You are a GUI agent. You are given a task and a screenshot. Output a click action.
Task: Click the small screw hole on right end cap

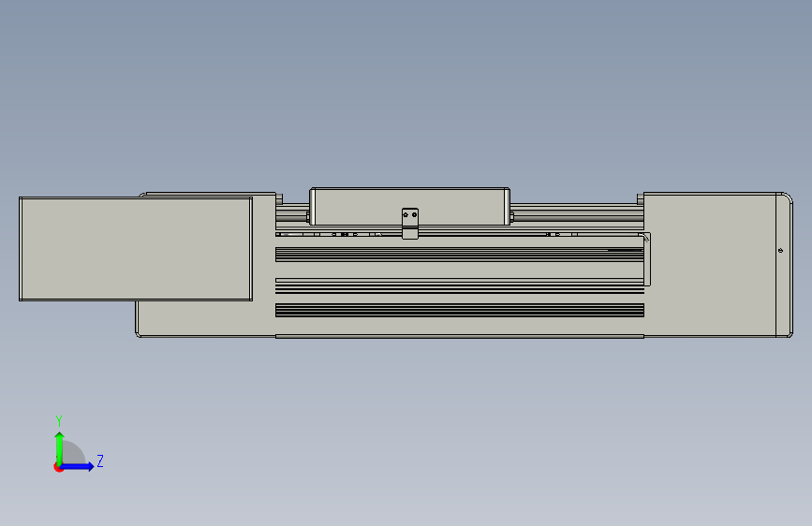coord(780,251)
